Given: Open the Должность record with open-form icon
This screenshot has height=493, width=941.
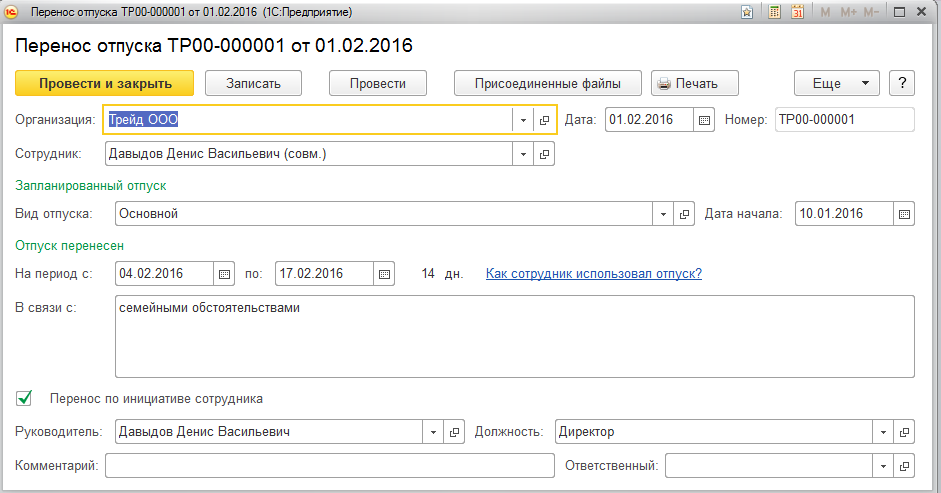Looking at the screenshot, I should [x=904, y=432].
